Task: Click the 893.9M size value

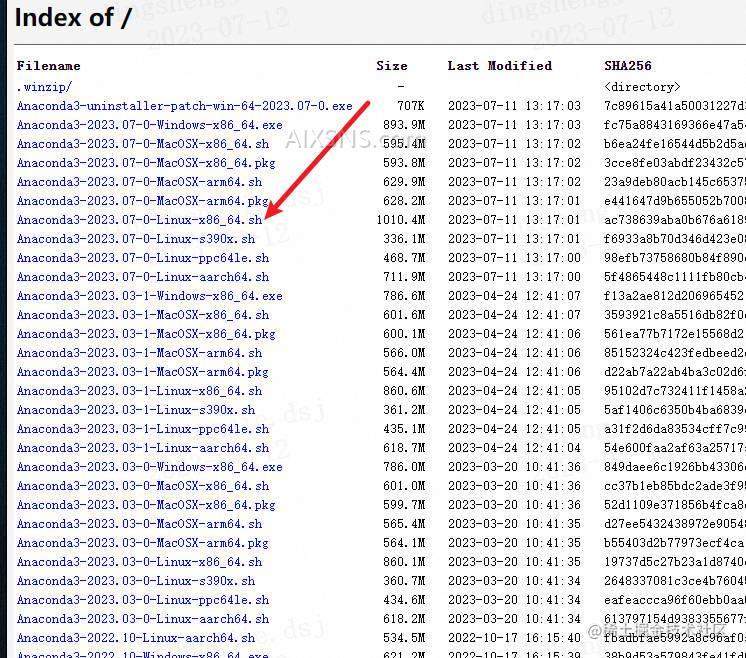Action: 404,125
